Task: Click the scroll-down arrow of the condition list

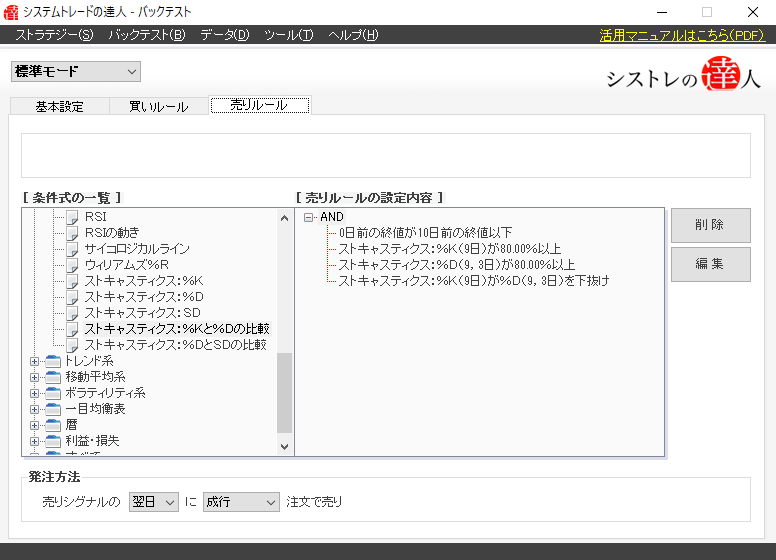Action: (x=284, y=446)
